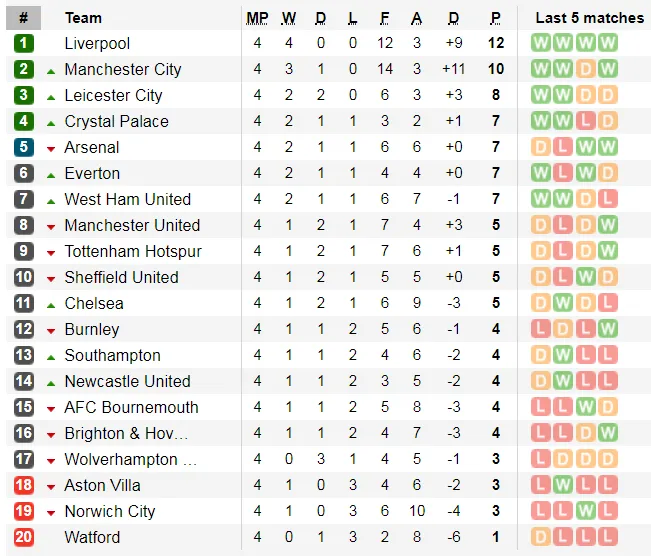Open the Tottenham Hotspur team link
This screenshot has width=651, height=556.
(x=133, y=251)
